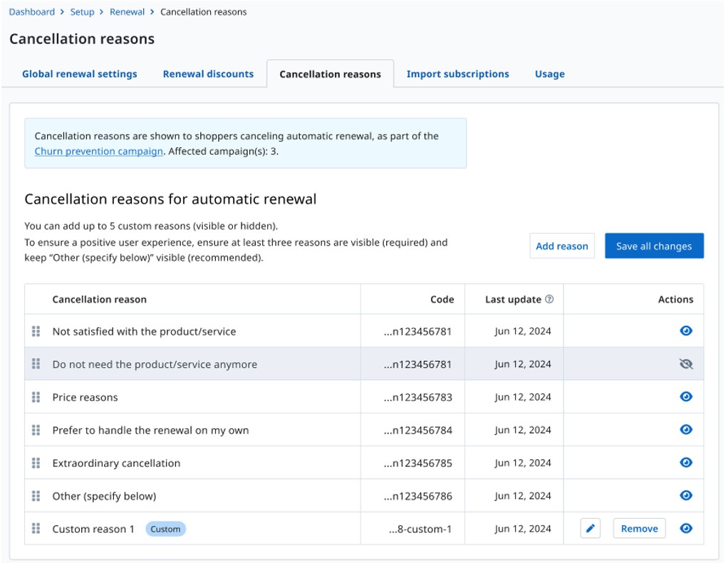Click drag handle for Custom reason 1
Viewport: 728px width, 563px height.
pos(36,529)
